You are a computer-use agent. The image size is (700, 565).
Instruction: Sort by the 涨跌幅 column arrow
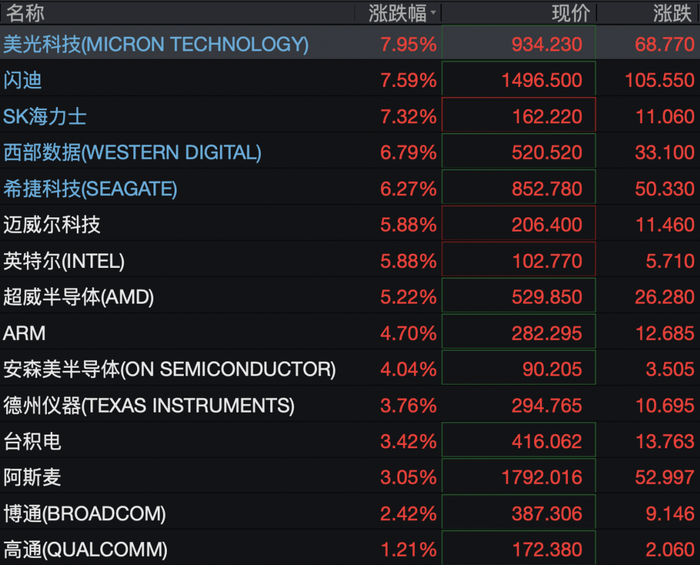pos(433,13)
